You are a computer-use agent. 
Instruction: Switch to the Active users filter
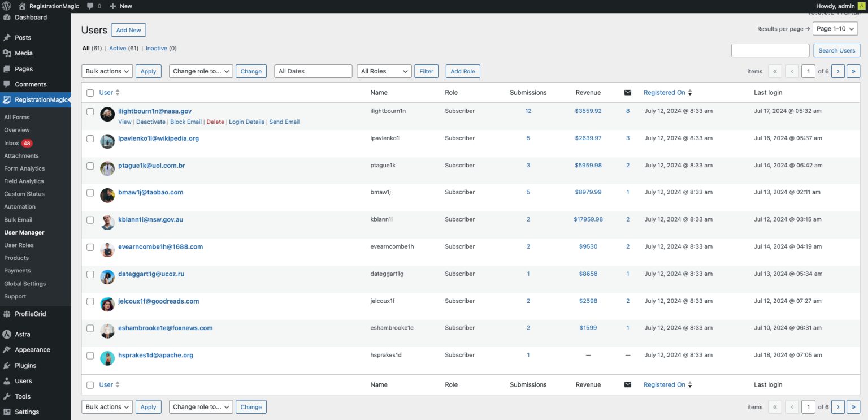(118, 48)
